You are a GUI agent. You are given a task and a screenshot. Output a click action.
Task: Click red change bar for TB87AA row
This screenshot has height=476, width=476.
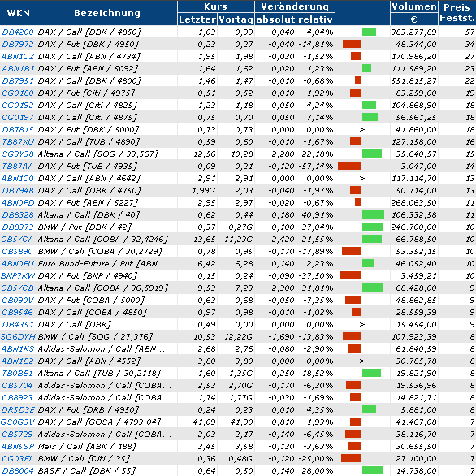coord(349,166)
